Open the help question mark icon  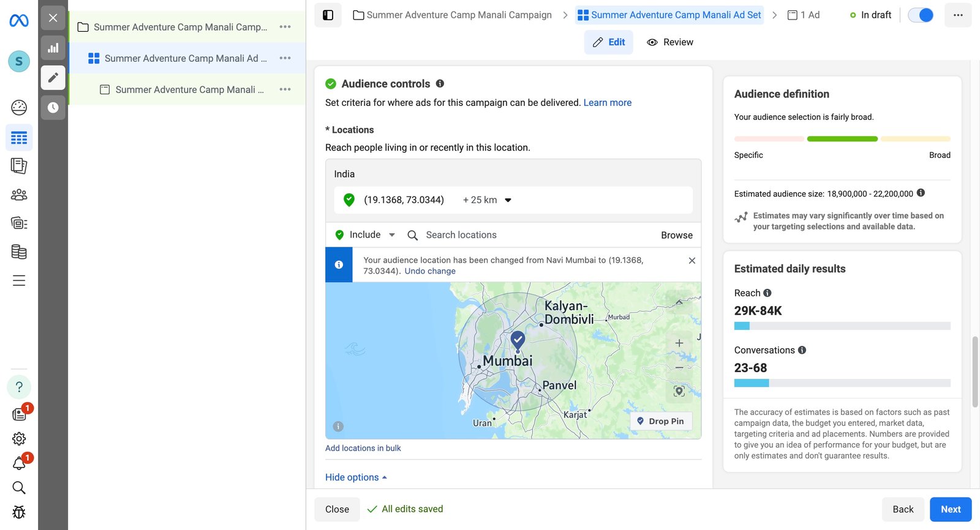click(19, 387)
